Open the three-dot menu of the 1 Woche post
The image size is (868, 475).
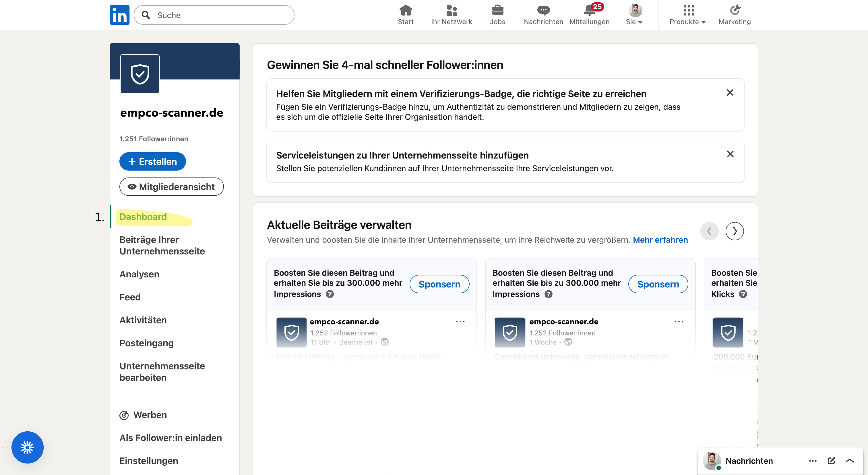(679, 322)
